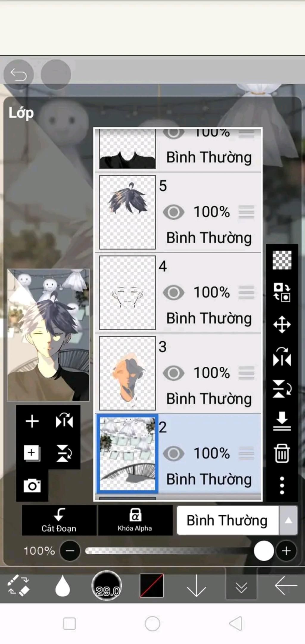Select the move/transform layer arrows icon
Viewport: 305px width, 644px height.
coord(282,324)
